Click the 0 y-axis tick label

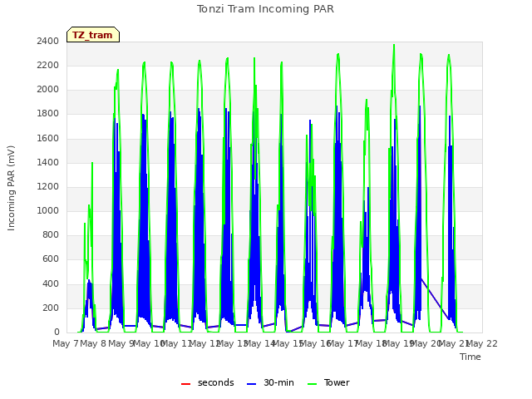(57, 332)
